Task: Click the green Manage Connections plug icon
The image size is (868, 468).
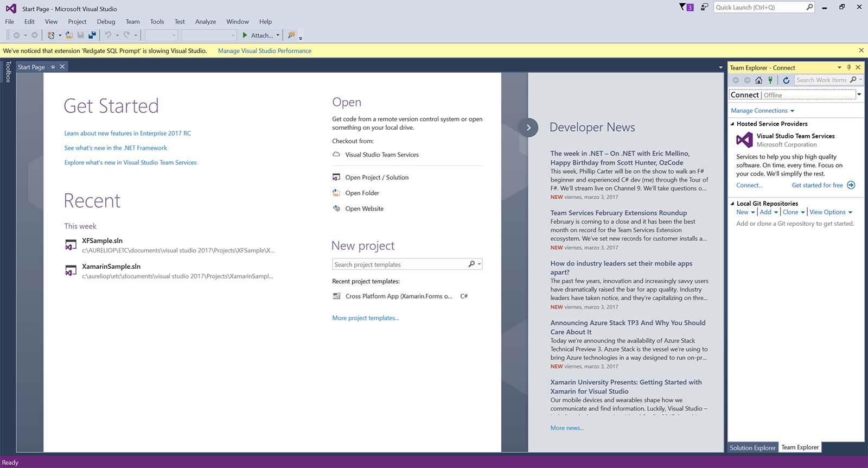Action: click(770, 80)
